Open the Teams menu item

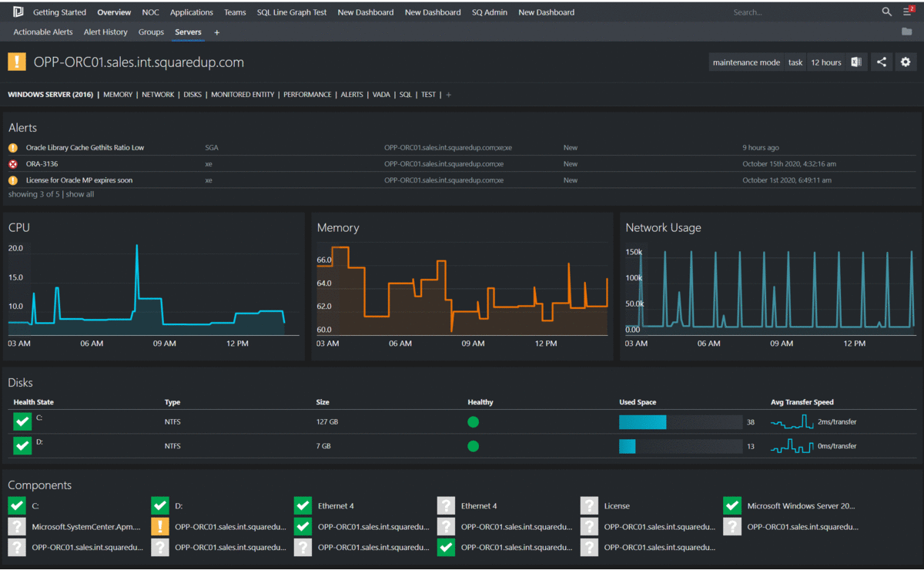(x=235, y=12)
